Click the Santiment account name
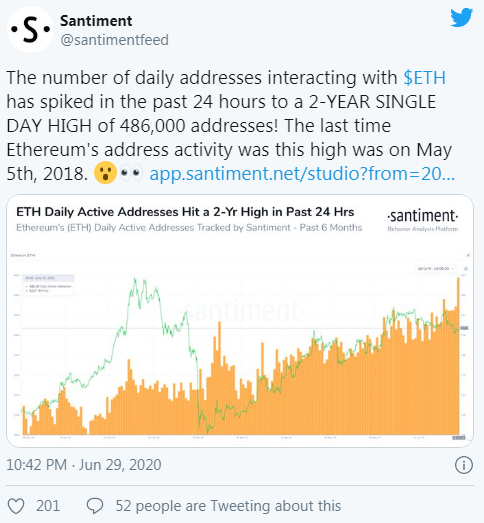This screenshot has width=484, height=523. click(96, 21)
